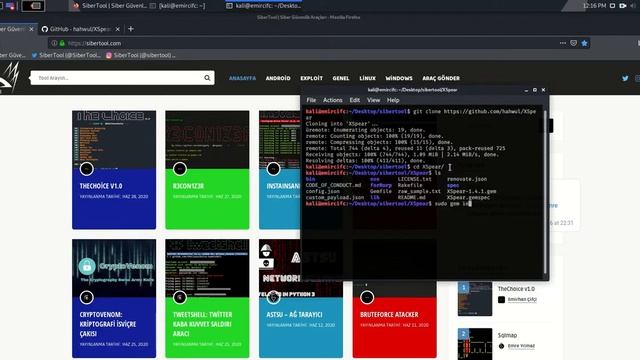Click the Pocket save icon in address bar

[x=573, y=43]
